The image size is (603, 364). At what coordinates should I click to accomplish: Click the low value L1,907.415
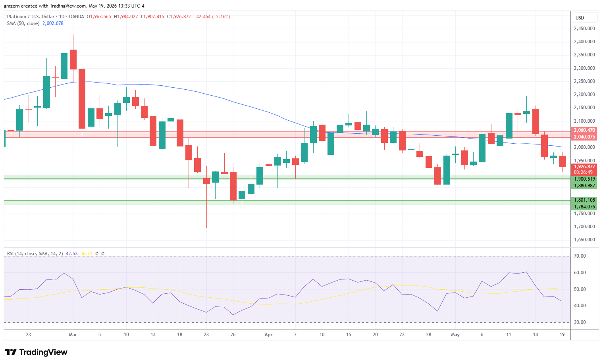pyautogui.click(x=152, y=17)
